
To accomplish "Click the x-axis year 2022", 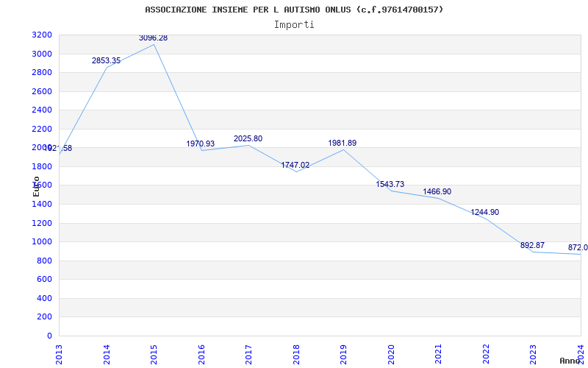I will pyautogui.click(x=486, y=354).
